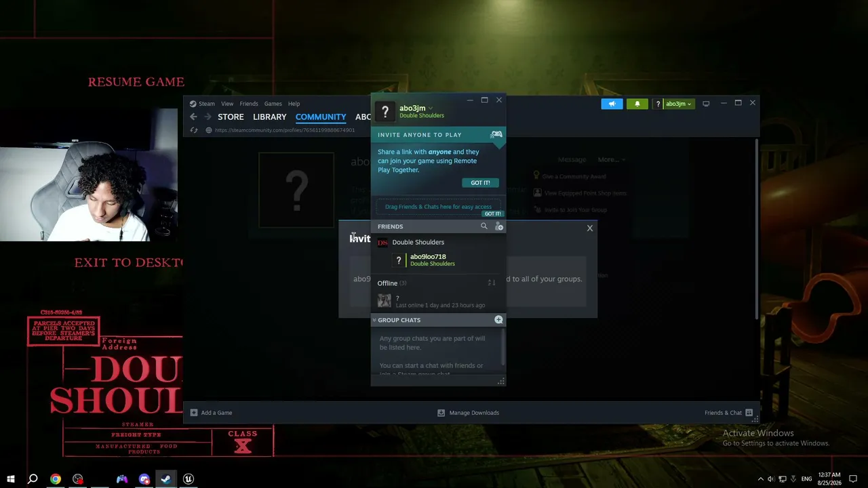Click the Remote Play Together controller icon
The width and height of the screenshot is (868, 488).
(496, 135)
